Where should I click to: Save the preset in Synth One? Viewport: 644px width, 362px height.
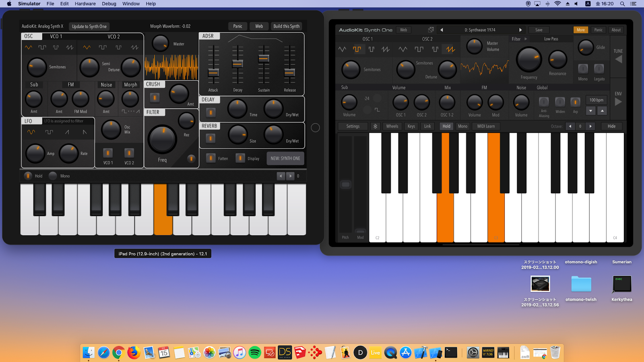[539, 30]
